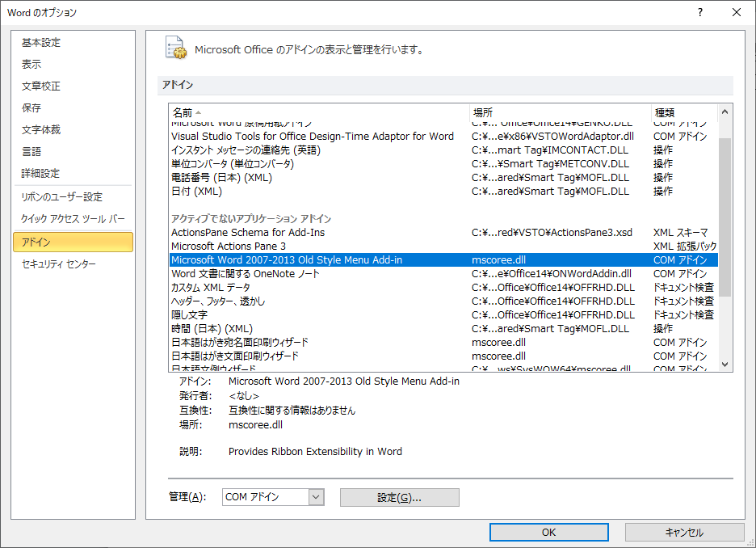
Task: Select the ヘッダー、フッター、透かし row
Action: pos(443,301)
